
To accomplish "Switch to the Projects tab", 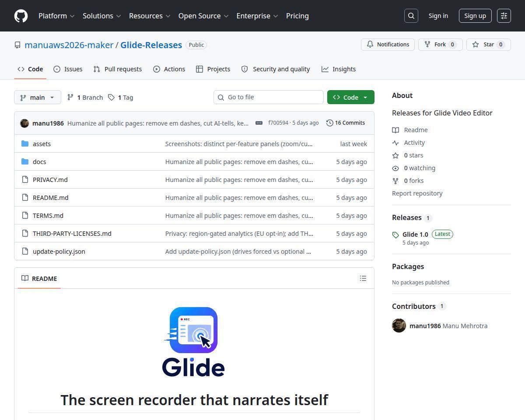I will pyautogui.click(x=213, y=69).
